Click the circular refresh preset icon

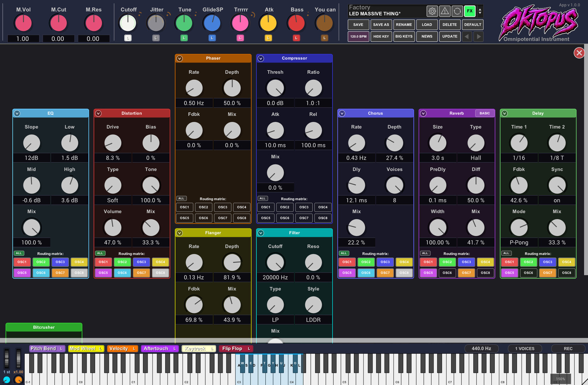point(457,11)
